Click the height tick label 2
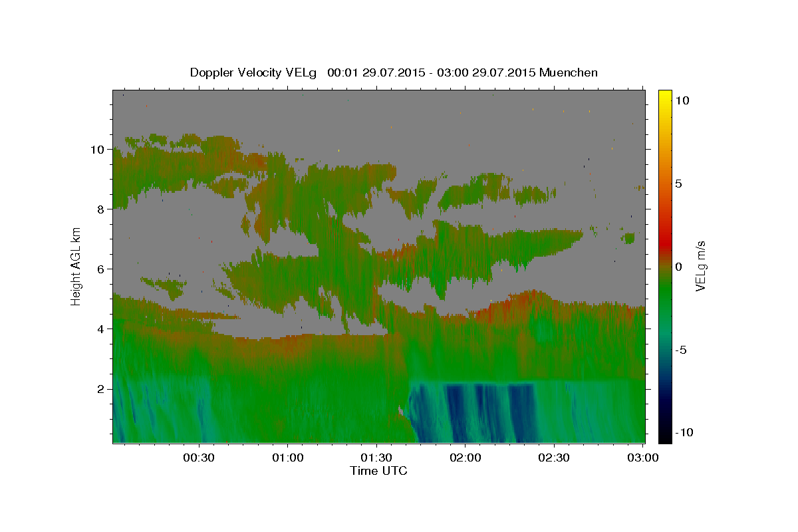798x532 pixels. [x=101, y=388]
